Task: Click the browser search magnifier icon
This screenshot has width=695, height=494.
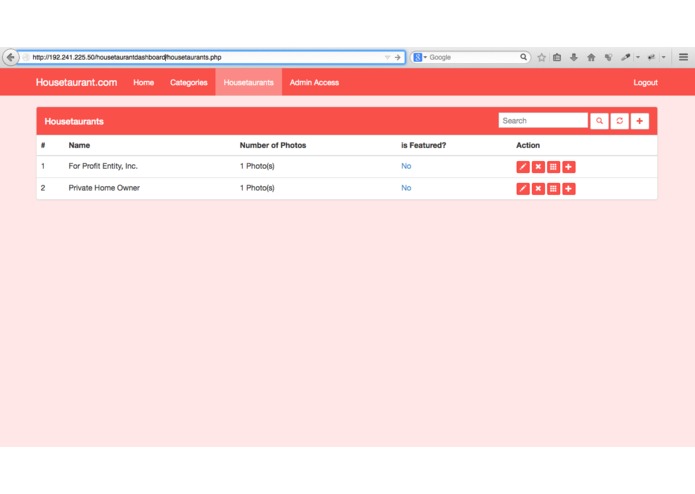Action: point(523,57)
